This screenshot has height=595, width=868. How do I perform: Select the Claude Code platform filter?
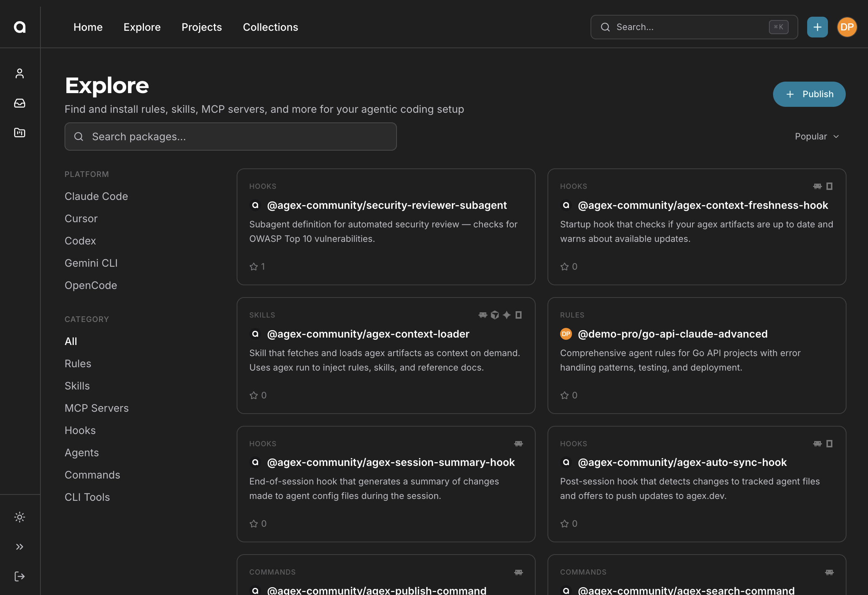[x=96, y=196]
